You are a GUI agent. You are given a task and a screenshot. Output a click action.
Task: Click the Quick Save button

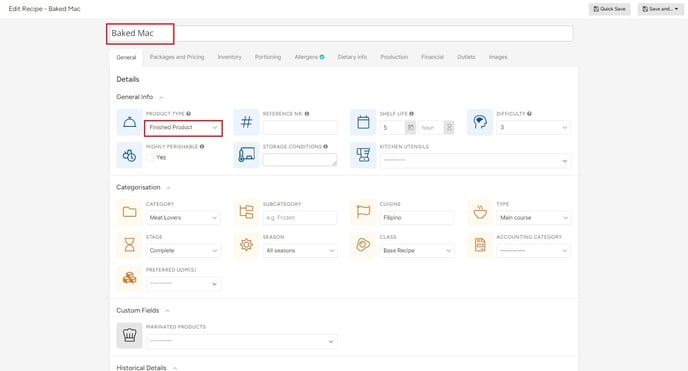click(x=609, y=9)
